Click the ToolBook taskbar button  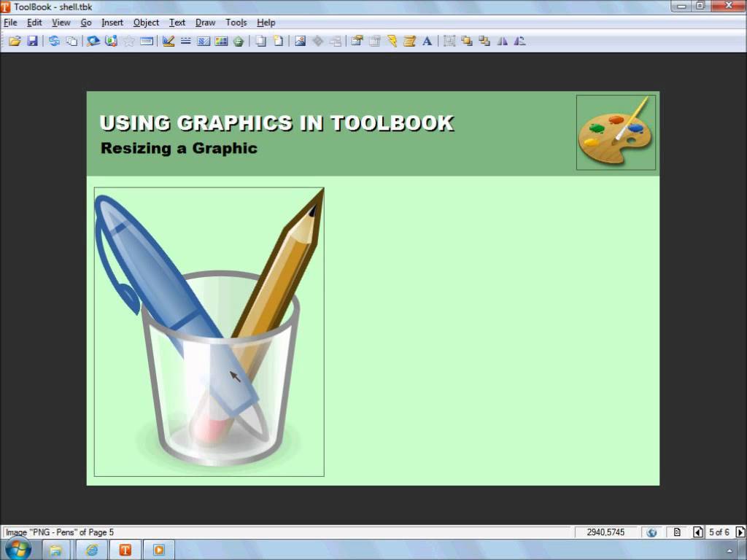click(x=125, y=550)
